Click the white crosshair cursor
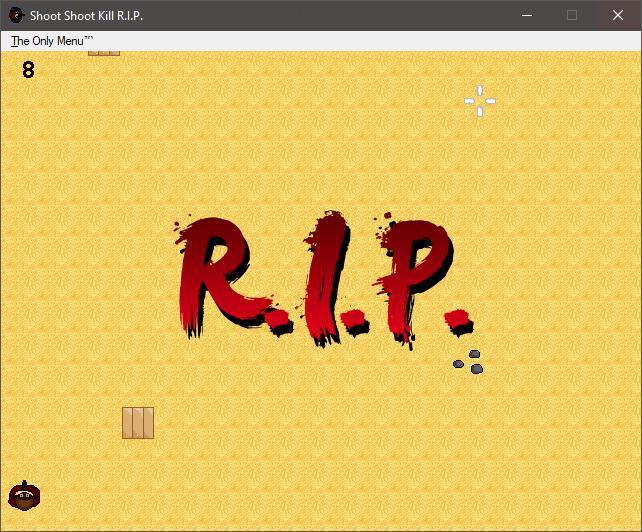The image size is (642, 532). pos(480,101)
